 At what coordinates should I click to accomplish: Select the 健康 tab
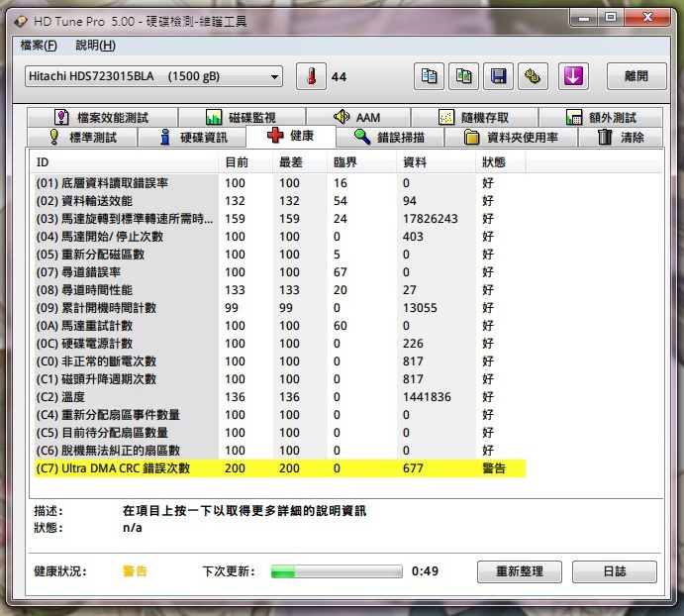pos(291,136)
